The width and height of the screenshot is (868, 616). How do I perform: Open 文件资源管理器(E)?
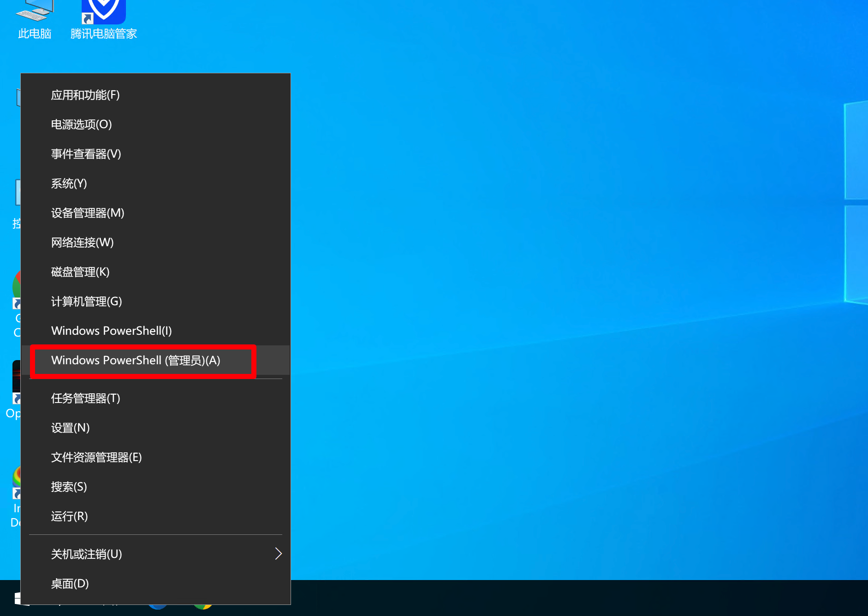point(156,457)
